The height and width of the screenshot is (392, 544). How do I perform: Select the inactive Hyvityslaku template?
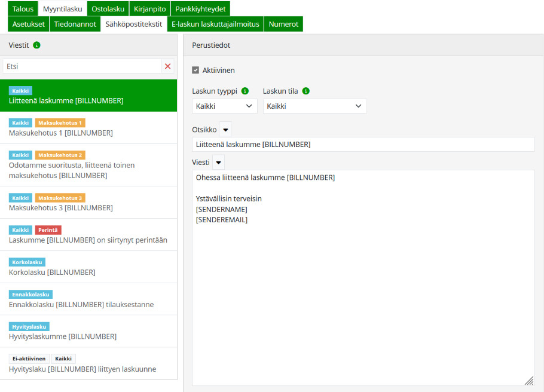88,364
